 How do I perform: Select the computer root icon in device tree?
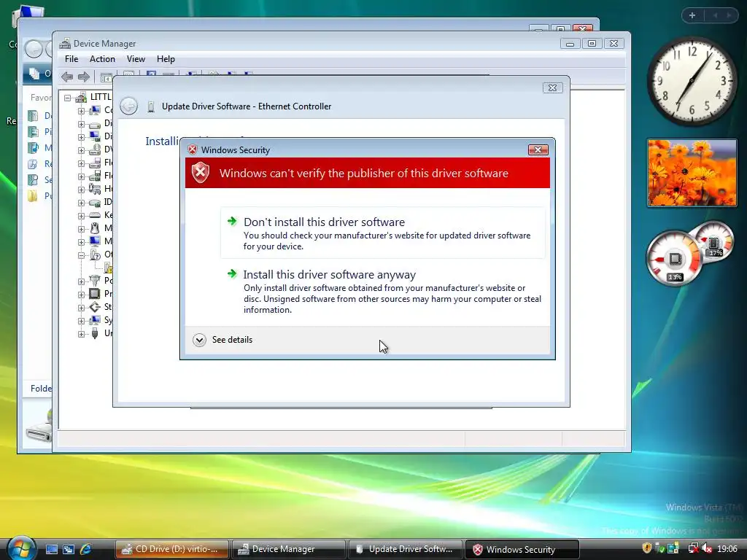coord(81,98)
